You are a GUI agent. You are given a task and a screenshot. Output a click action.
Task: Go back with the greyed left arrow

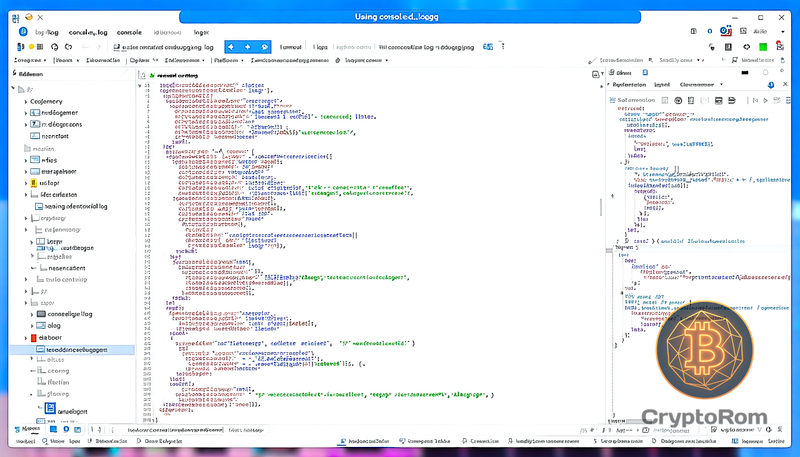[x=85, y=47]
